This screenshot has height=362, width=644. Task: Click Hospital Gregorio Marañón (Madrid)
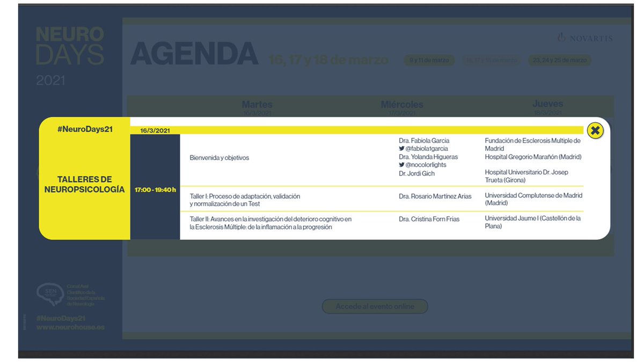click(533, 157)
